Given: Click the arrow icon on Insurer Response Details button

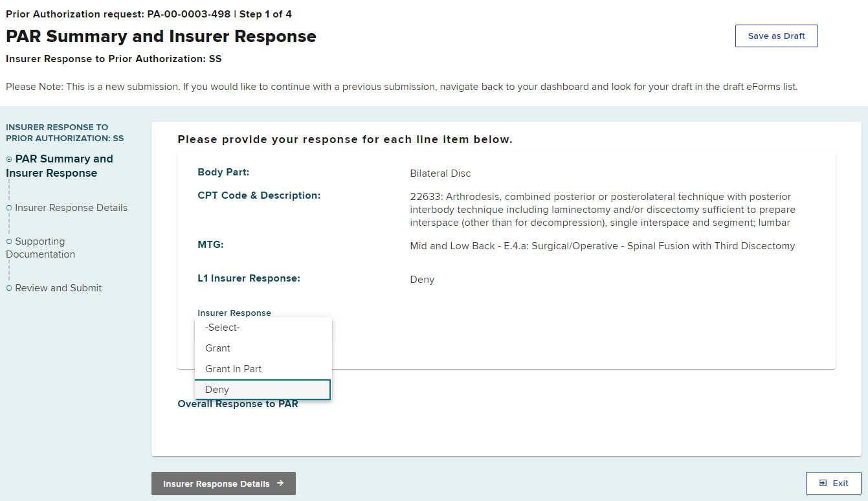Looking at the screenshot, I should pos(280,484).
